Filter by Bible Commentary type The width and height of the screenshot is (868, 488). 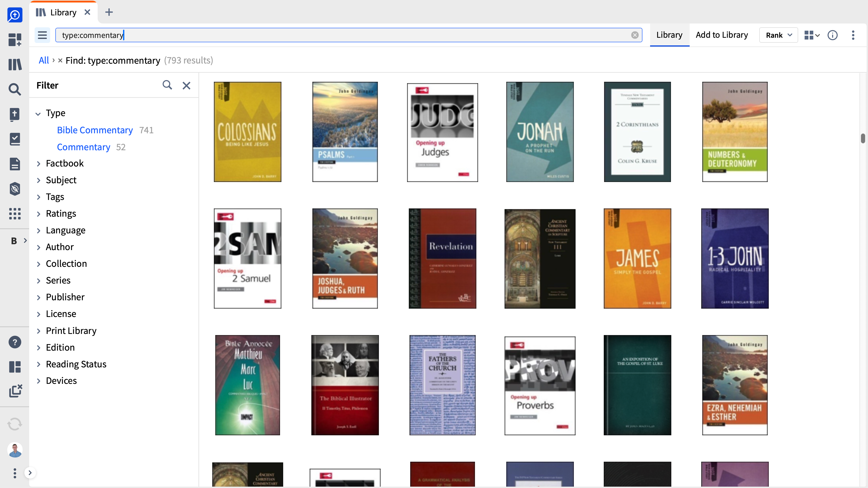coord(95,130)
